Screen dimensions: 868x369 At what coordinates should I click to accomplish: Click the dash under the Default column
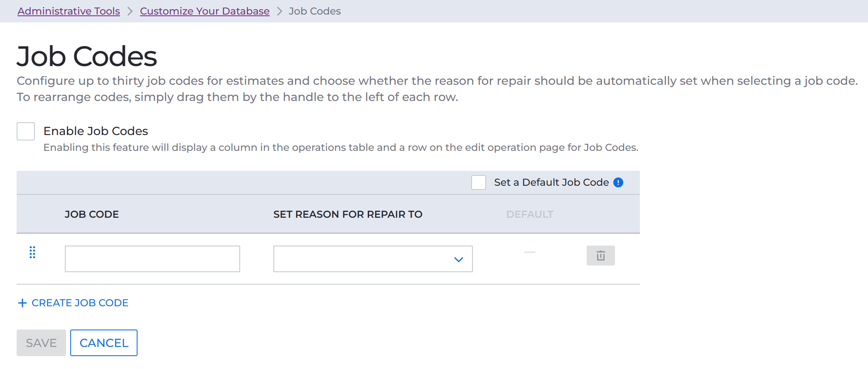coord(530,253)
